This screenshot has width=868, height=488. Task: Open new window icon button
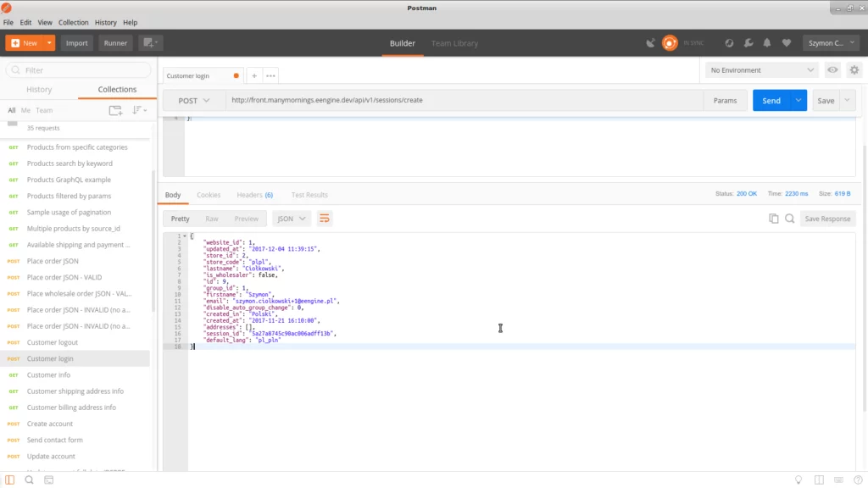point(151,42)
